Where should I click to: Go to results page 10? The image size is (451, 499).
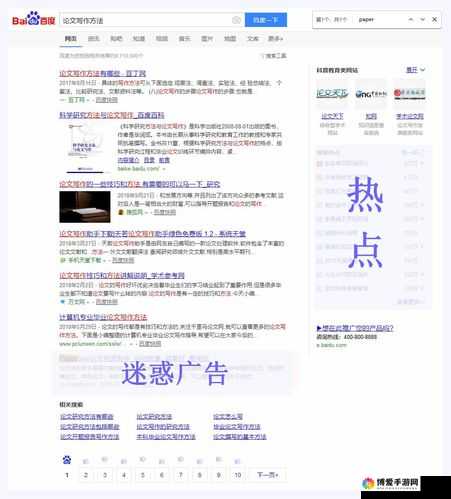238,475
